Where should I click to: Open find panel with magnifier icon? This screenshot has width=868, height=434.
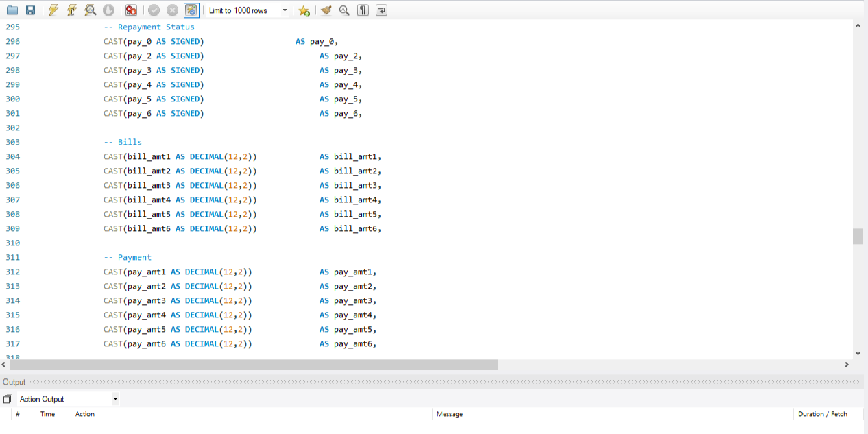tap(344, 10)
